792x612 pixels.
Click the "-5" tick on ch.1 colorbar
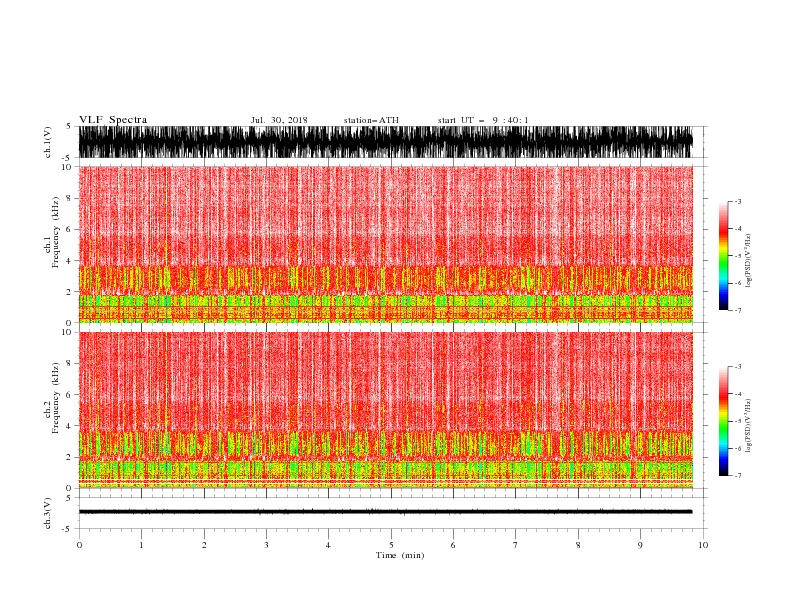[737, 256]
